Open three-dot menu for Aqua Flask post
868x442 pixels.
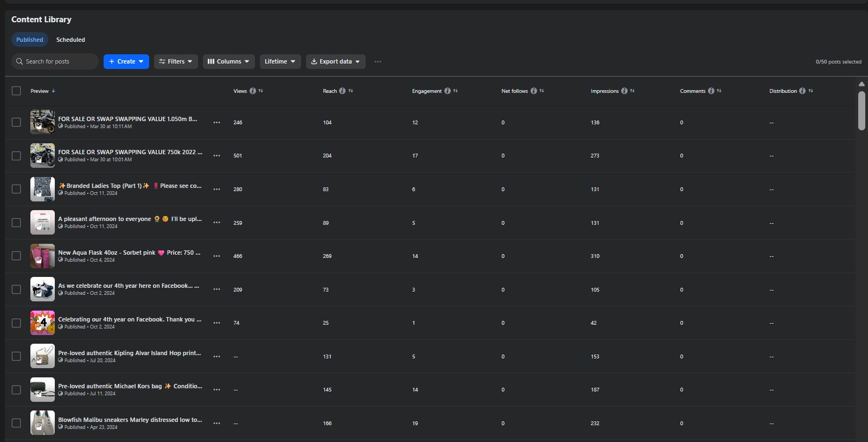tap(217, 256)
